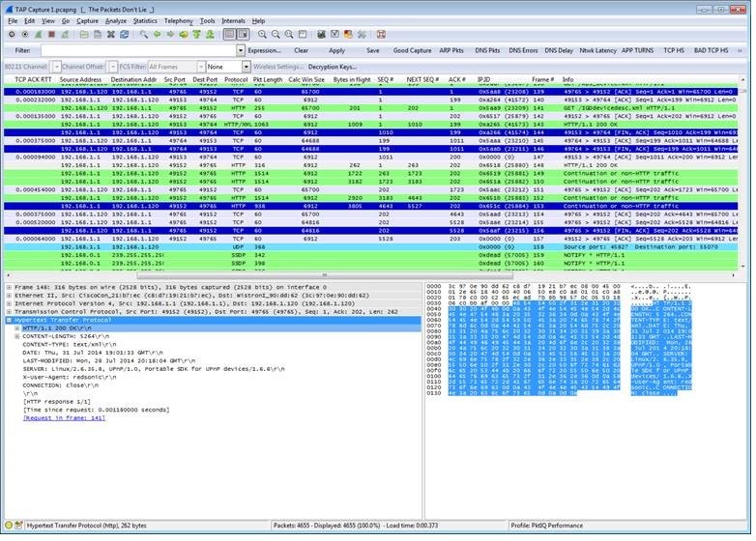Screen dimensions: 756x541
Task: Click the Open capture file toolbar icon
Action: click(x=81, y=34)
